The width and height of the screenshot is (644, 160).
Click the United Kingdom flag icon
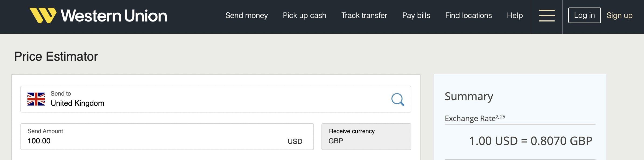[36, 99]
